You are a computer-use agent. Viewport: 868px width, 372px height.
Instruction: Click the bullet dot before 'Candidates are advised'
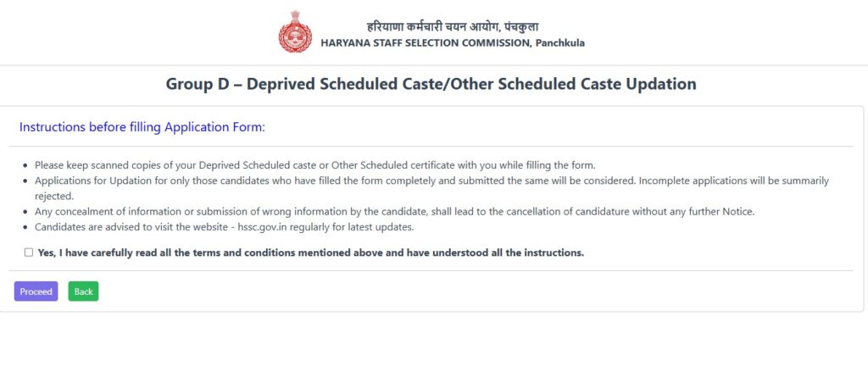25,227
